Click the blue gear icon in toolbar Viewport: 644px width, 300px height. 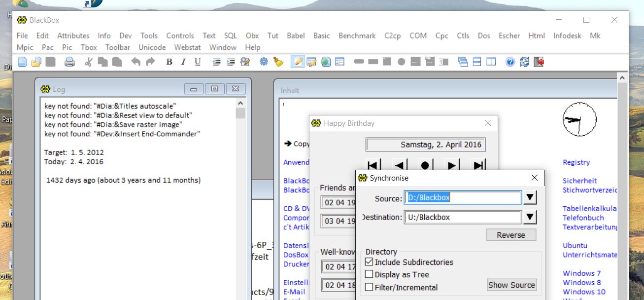(264, 62)
